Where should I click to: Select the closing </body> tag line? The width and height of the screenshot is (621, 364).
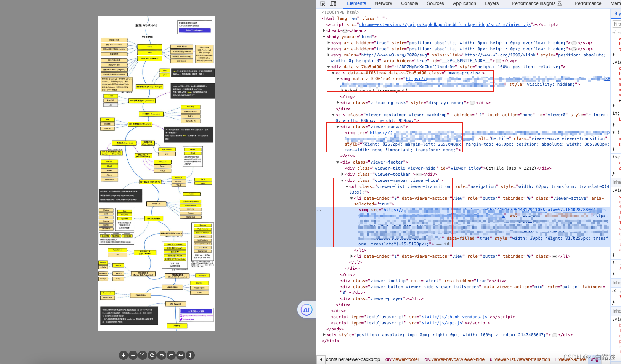coord(335,329)
